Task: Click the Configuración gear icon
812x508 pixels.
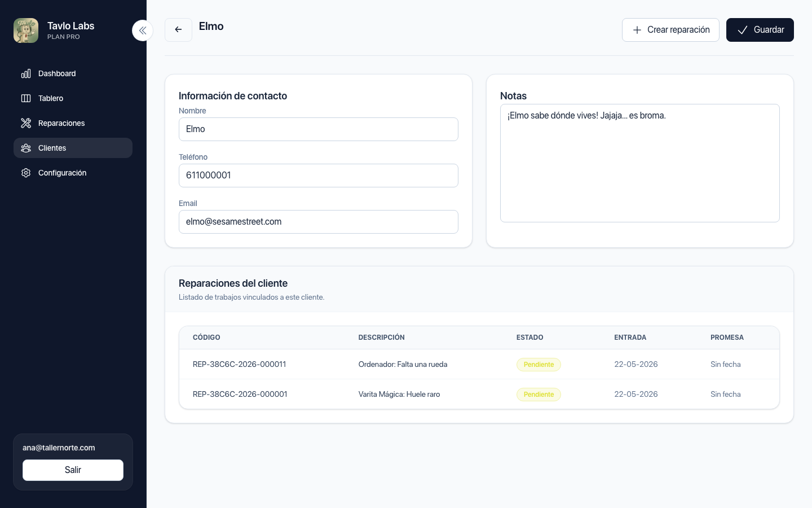Action: [26, 173]
